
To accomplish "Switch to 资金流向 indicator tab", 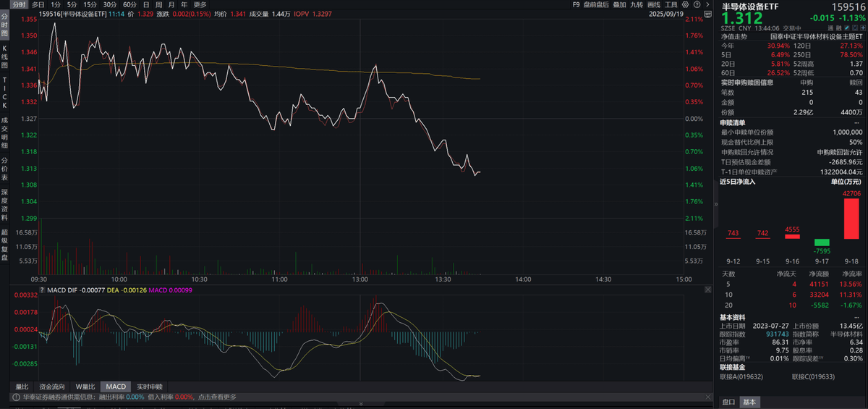I will (x=53, y=387).
